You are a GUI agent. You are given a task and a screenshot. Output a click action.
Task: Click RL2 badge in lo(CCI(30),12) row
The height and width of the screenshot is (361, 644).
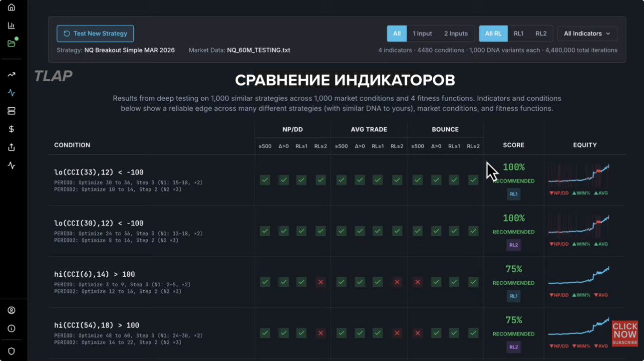tap(514, 245)
